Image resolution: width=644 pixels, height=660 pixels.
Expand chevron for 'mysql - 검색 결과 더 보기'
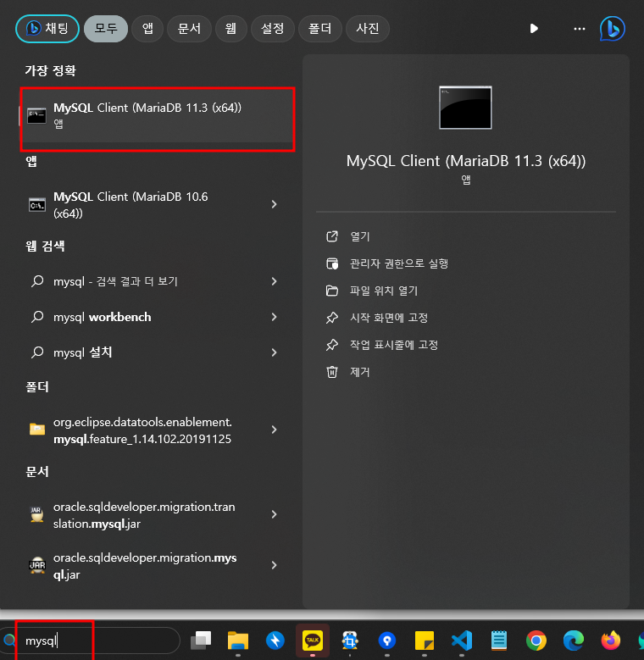coord(274,281)
